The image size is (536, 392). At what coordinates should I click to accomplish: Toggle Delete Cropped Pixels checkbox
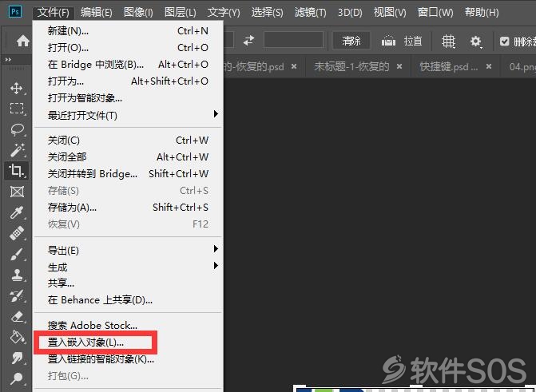(504, 42)
